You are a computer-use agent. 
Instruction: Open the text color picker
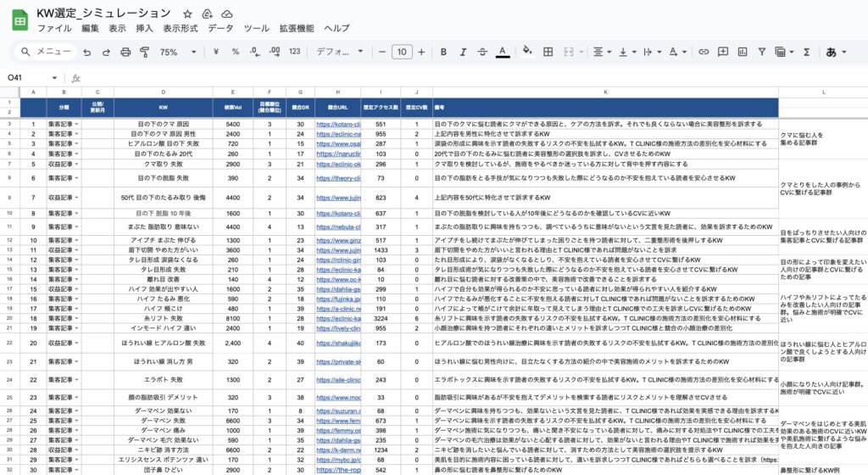[503, 52]
